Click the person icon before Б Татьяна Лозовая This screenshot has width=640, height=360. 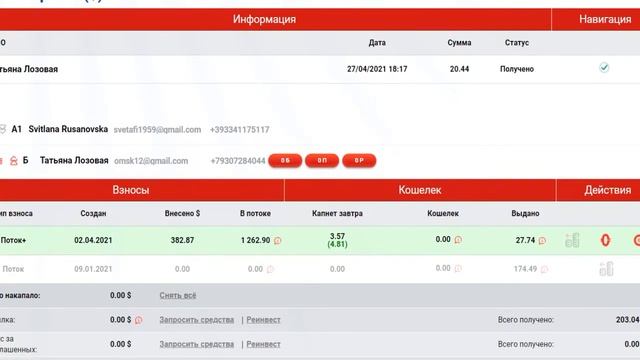point(13,161)
